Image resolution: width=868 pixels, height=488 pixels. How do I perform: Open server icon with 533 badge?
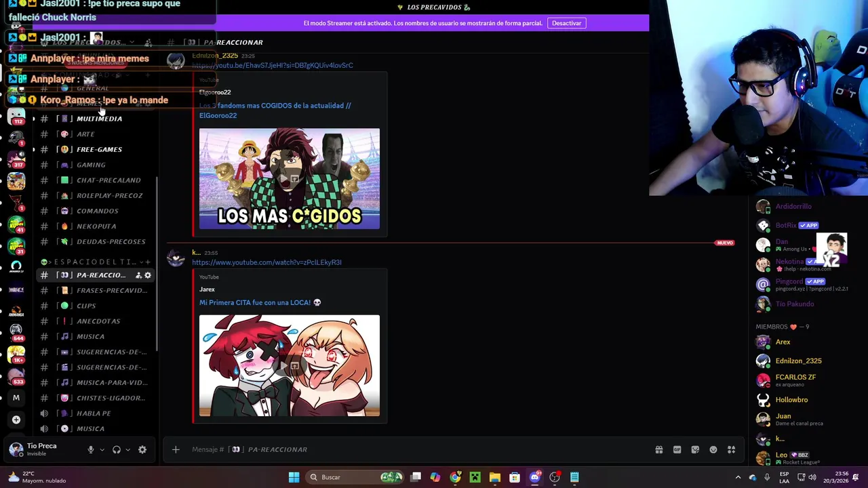(x=16, y=376)
